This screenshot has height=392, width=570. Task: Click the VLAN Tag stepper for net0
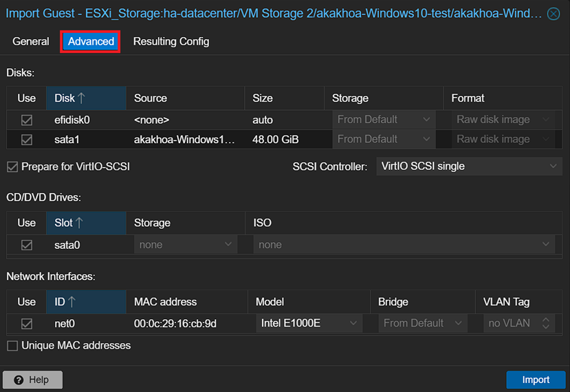[x=546, y=323]
